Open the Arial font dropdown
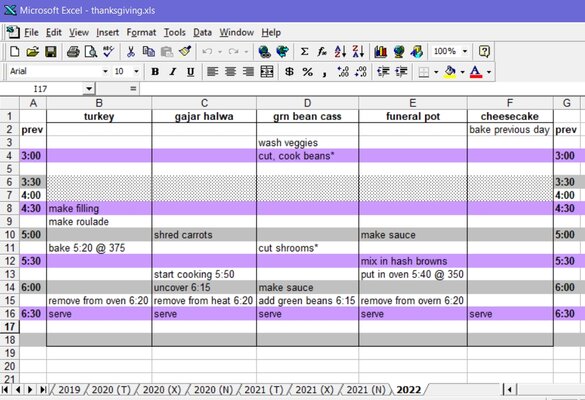This screenshot has width=585, height=400. [x=106, y=71]
